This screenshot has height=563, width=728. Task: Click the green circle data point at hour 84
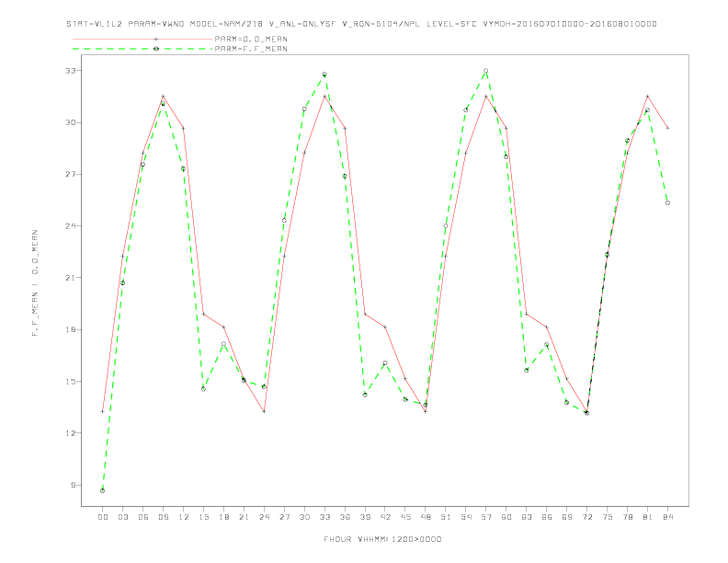coord(667,203)
